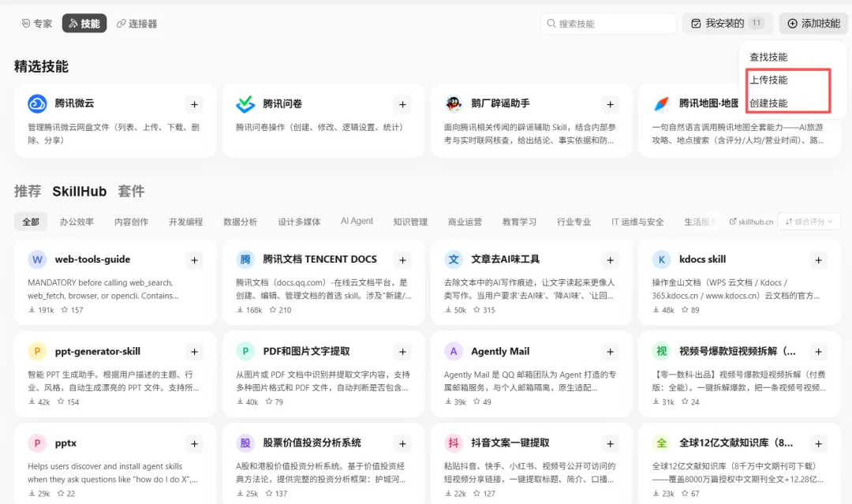Filter by 知识管理 category

click(x=410, y=222)
